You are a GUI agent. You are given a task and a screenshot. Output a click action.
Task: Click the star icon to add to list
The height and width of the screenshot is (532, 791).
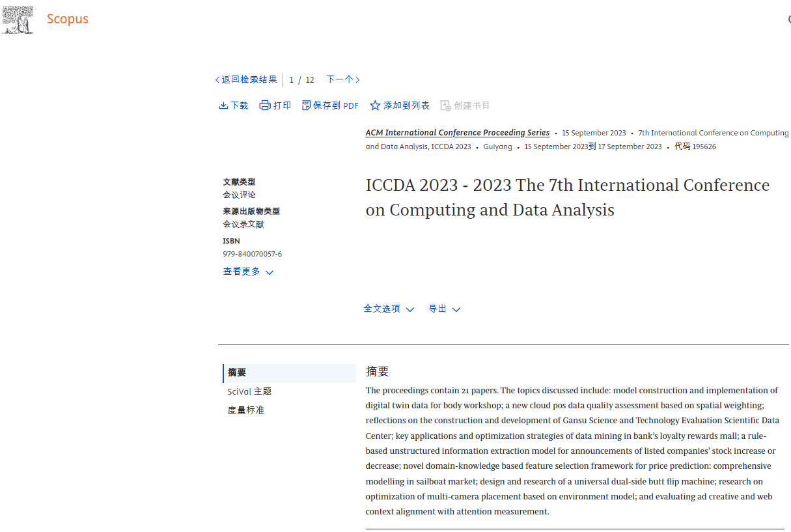375,105
